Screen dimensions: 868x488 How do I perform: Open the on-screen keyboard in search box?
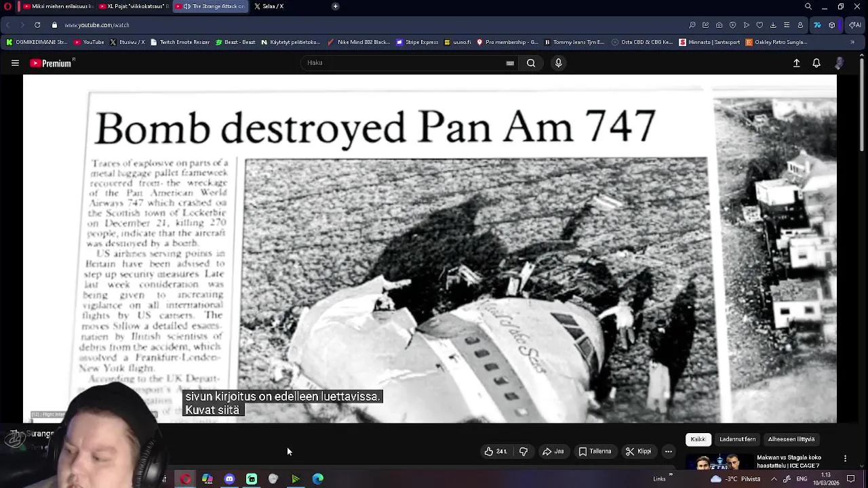[510, 63]
